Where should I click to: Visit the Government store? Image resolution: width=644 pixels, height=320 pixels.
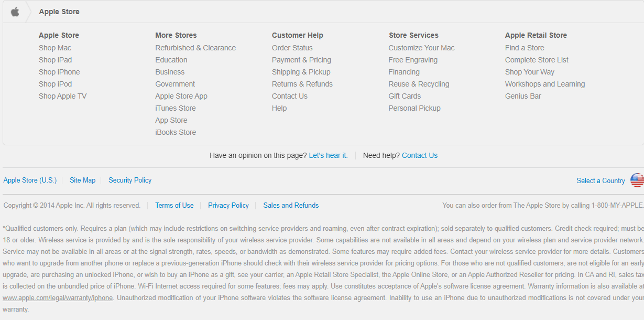[175, 84]
